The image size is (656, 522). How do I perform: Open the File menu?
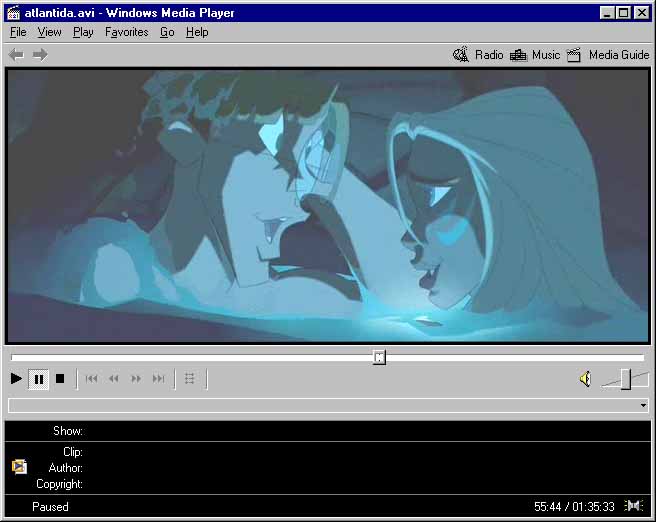tap(18, 32)
